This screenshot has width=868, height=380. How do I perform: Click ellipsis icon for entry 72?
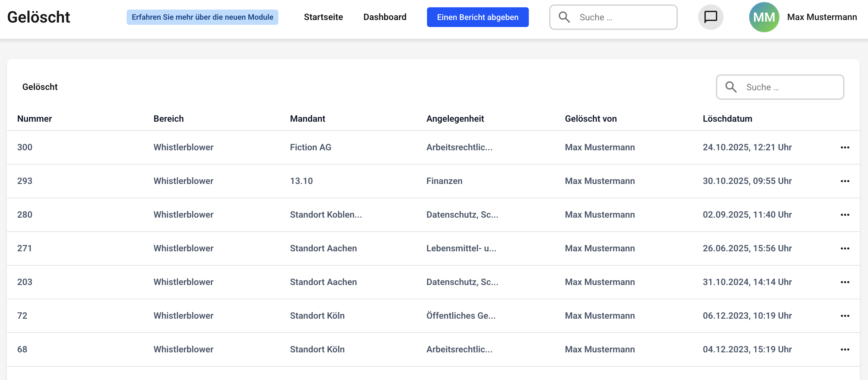tap(844, 316)
